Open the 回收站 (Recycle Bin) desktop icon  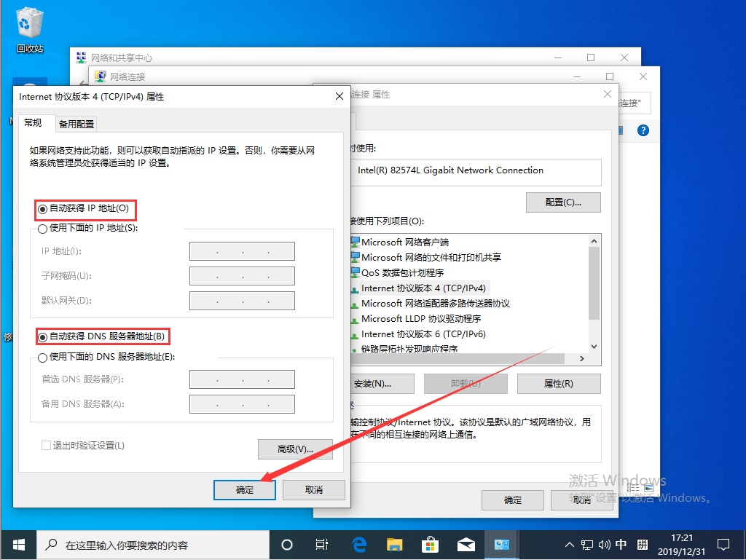(29, 22)
